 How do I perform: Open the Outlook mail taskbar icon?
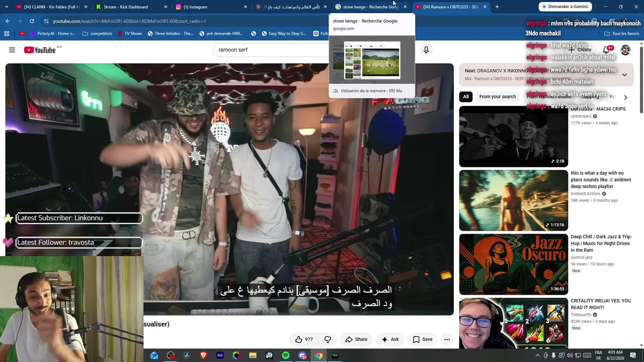point(154,355)
